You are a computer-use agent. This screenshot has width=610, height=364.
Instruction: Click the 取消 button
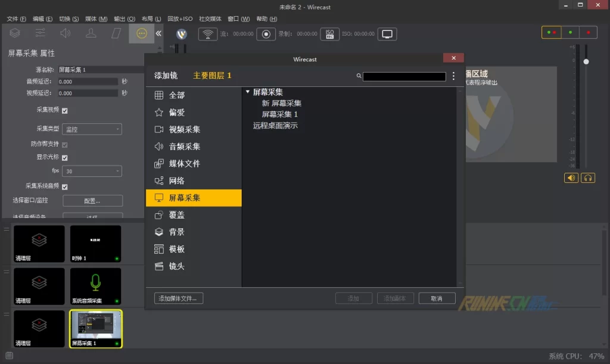pos(437,298)
